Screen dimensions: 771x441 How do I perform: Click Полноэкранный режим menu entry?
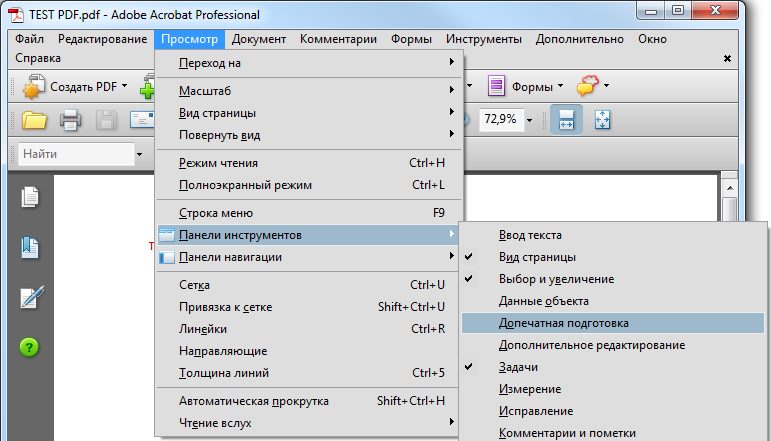[245, 185]
